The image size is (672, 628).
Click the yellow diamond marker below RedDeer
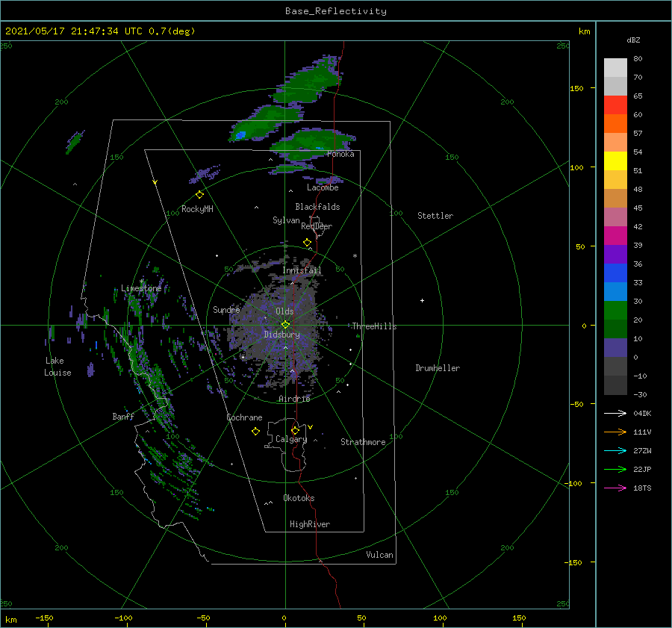click(307, 243)
